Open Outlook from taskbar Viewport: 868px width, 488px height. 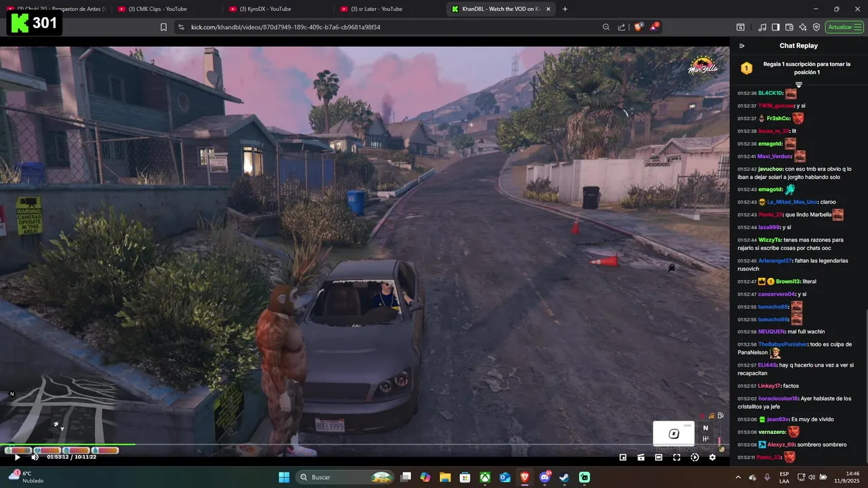click(x=505, y=477)
